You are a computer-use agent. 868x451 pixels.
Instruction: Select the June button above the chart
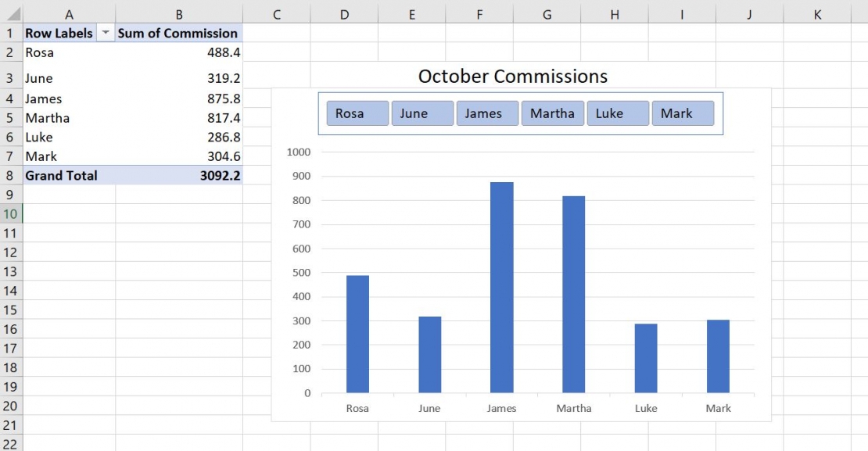[421, 113]
